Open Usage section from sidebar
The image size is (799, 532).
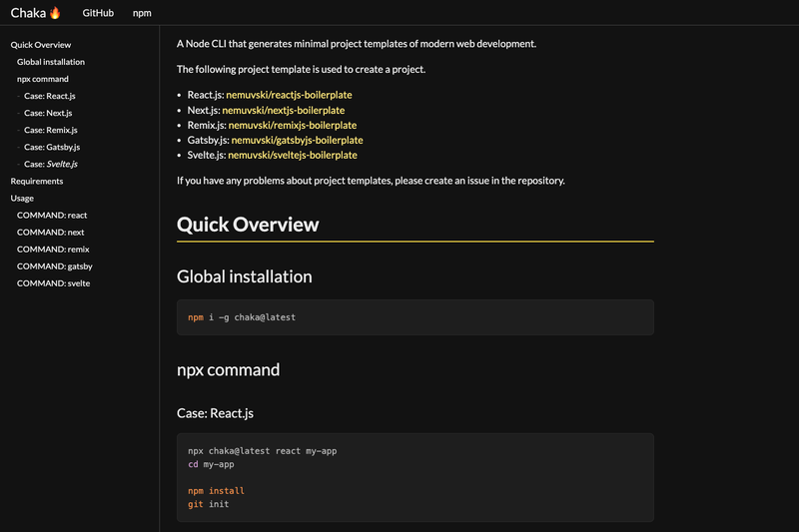[22, 198]
